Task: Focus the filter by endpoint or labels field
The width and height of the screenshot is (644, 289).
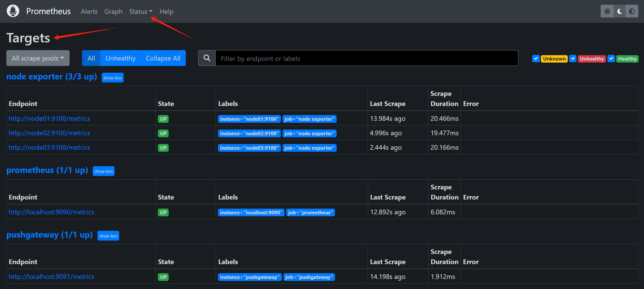Action: pos(367,58)
